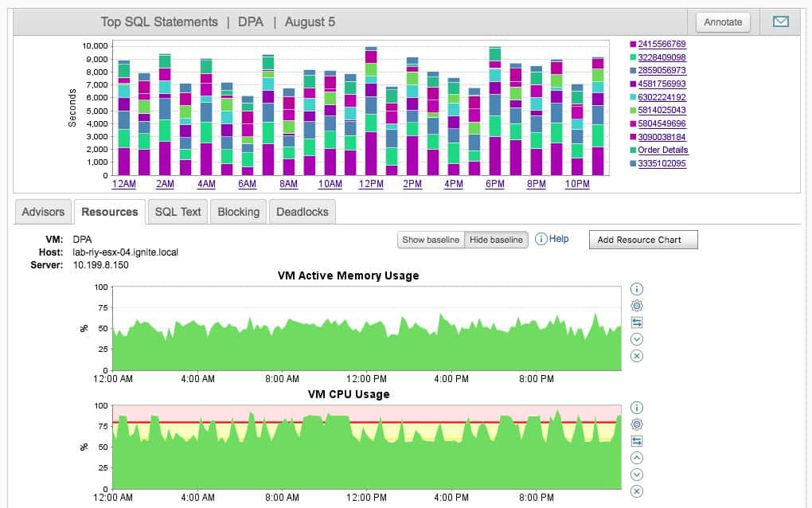The image size is (812, 508).
Task: Toggle Hide baseline off
Action: pos(496,239)
